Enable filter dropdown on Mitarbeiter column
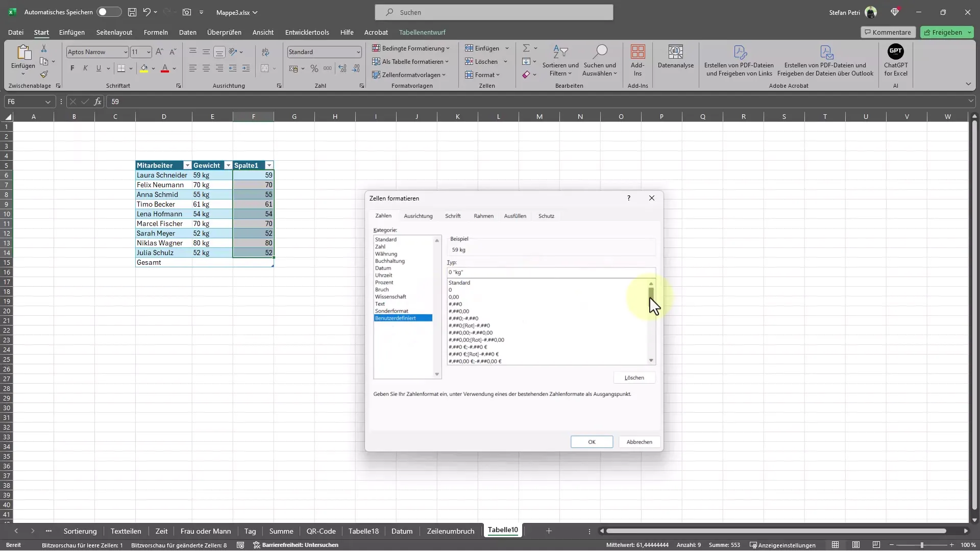The width and height of the screenshot is (980, 551). (186, 165)
